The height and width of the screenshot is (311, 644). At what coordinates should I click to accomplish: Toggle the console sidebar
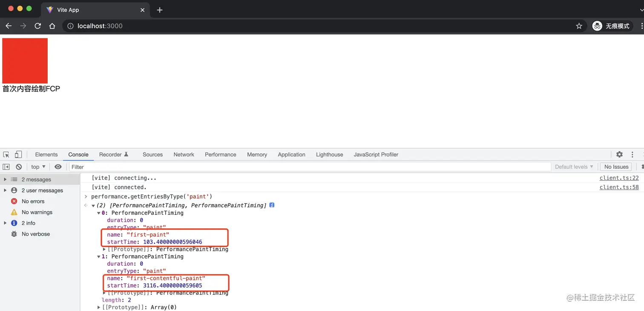(6, 167)
